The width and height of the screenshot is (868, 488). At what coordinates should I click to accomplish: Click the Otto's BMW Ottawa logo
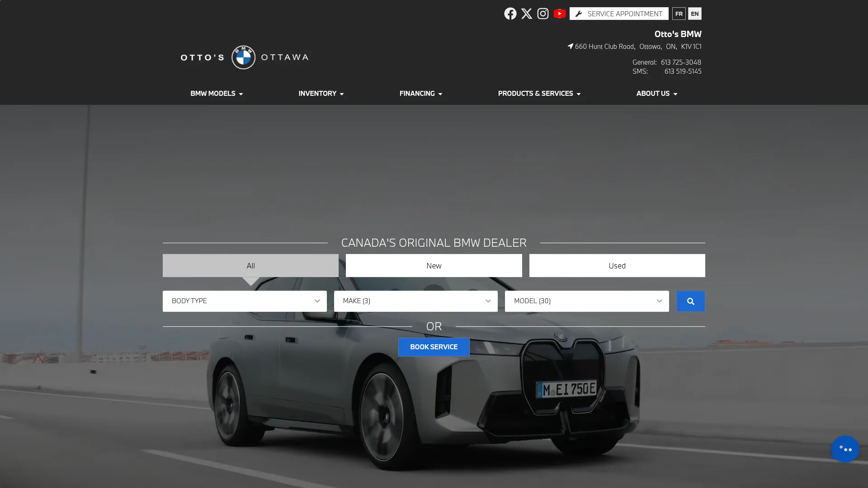click(245, 57)
